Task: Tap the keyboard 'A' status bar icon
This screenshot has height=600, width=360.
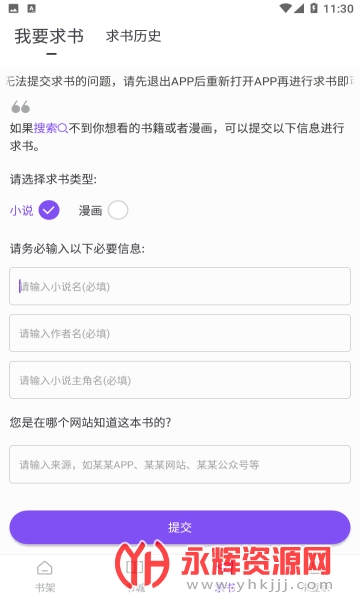Action: click(32, 8)
